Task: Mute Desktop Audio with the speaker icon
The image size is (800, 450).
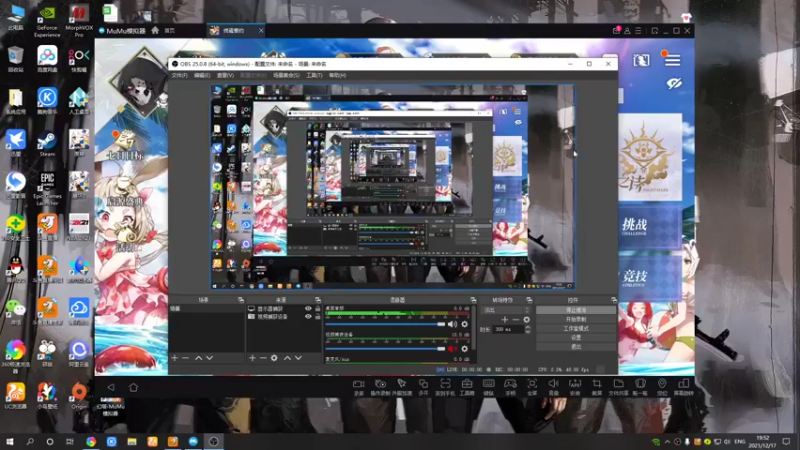Action: pyautogui.click(x=453, y=324)
